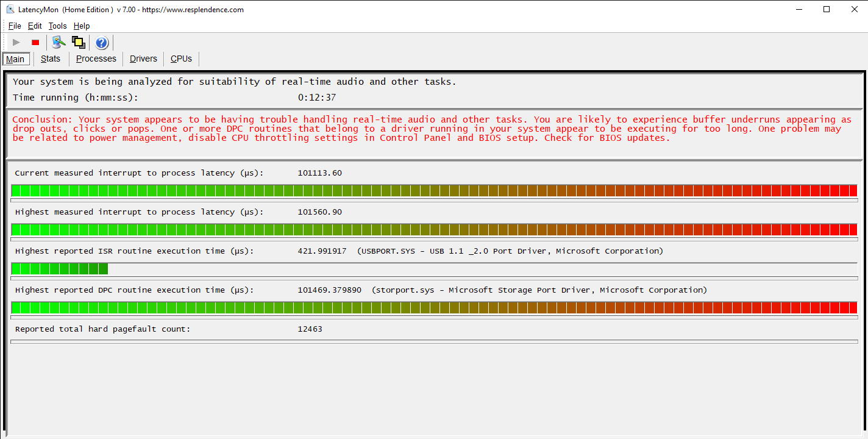Click the current latency value 101113.60

[320, 173]
